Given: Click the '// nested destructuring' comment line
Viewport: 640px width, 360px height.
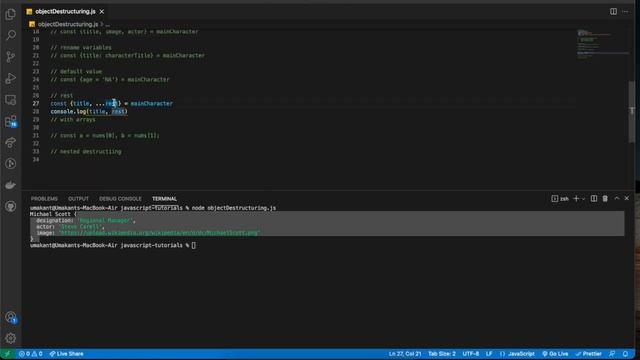Looking at the screenshot, I should point(86,151).
